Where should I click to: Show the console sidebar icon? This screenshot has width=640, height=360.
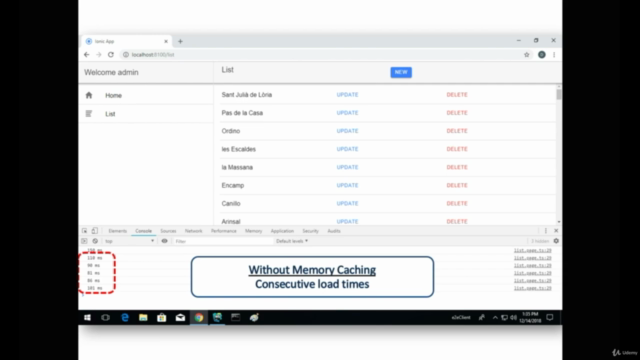pos(84,241)
